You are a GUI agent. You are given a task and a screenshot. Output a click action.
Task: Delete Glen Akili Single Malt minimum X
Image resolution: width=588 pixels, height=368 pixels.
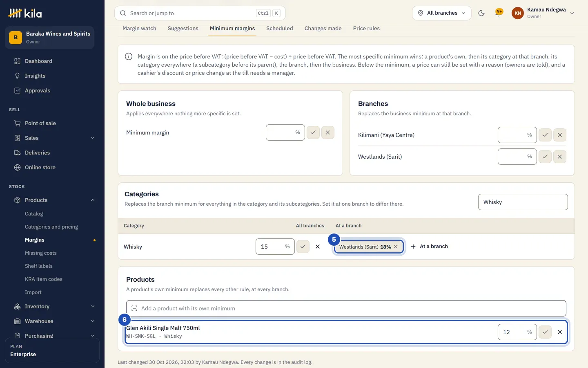point(560,332)
